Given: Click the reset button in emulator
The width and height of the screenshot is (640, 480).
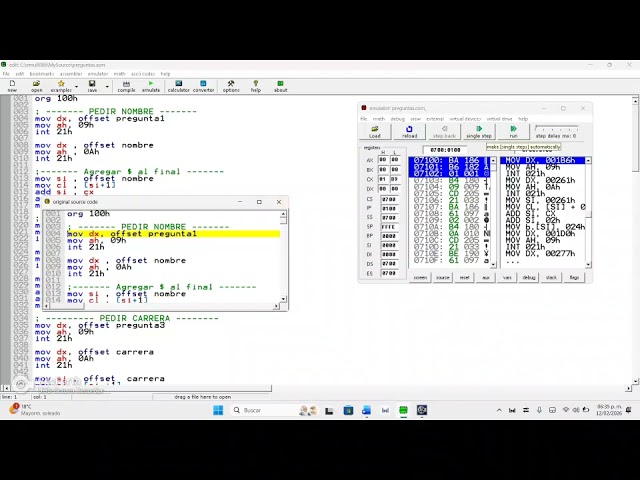Looking at the screenshot, I should 464,278.
